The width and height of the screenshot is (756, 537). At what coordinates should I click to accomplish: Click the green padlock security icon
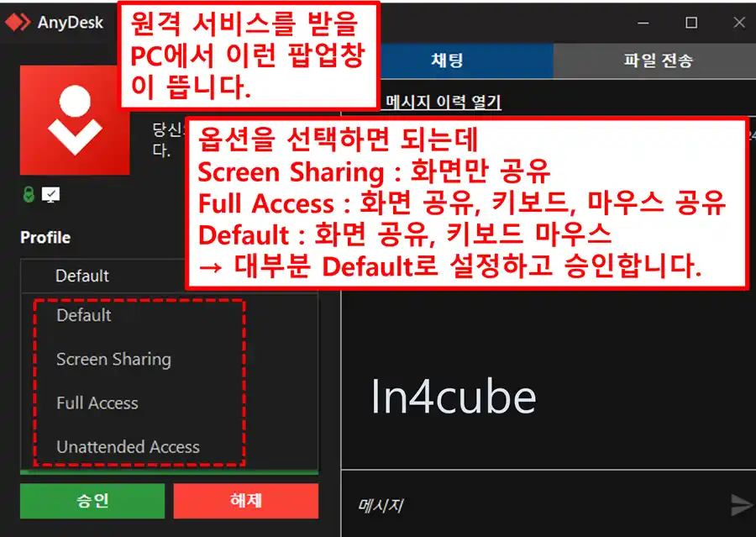coord(29,192)
